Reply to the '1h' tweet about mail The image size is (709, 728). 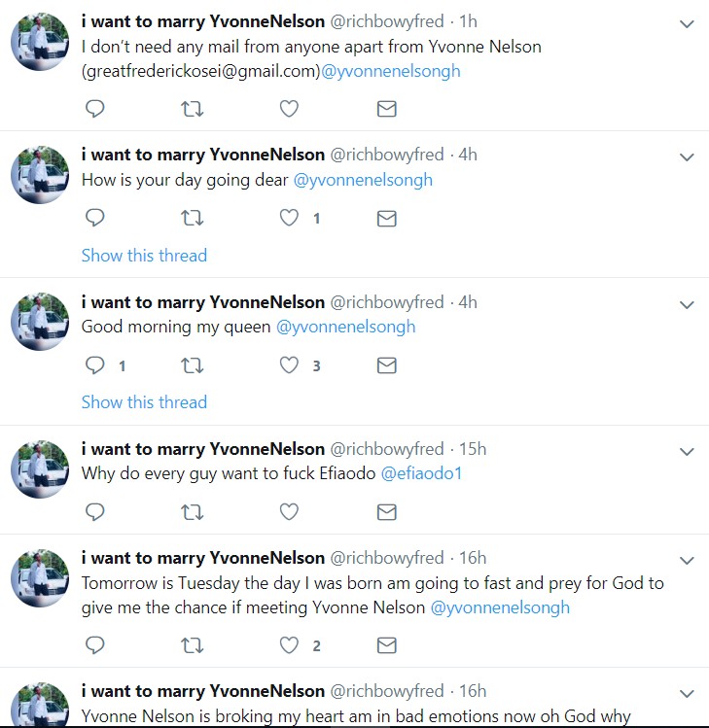[x=94, y=109]
